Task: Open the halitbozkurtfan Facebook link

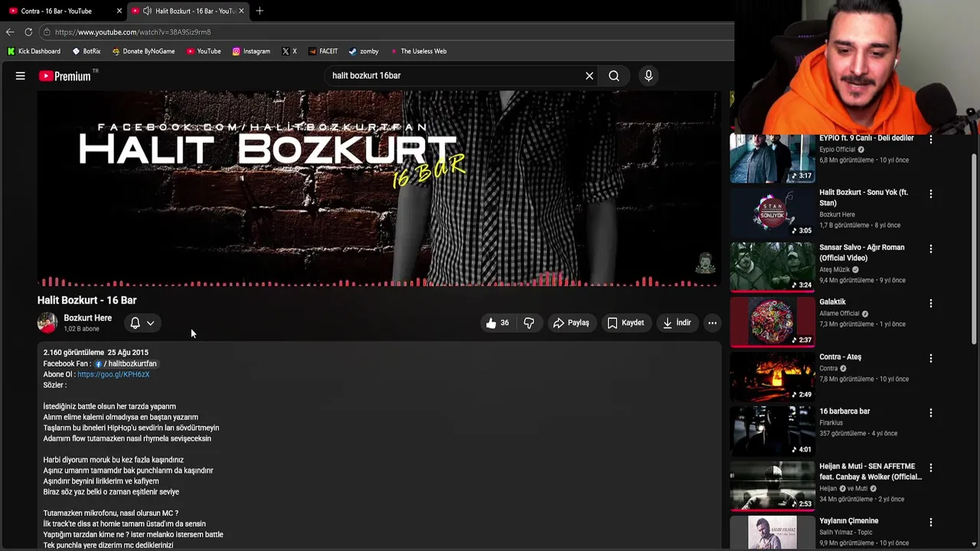Action: click(x=126, y=364)
